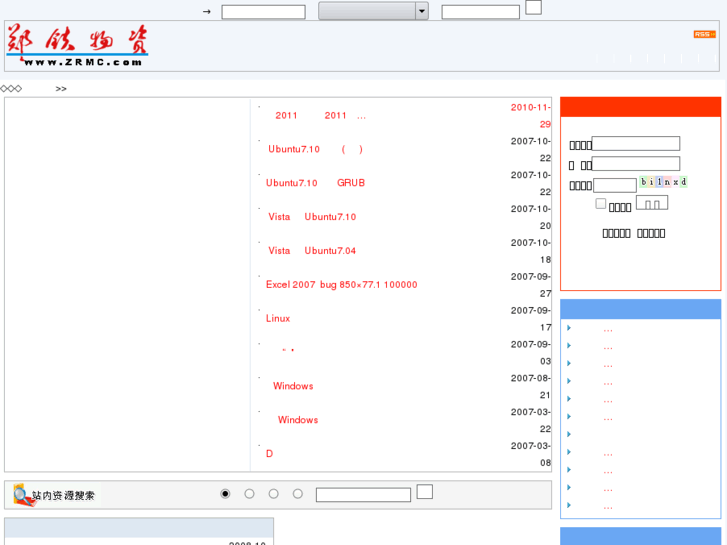
Task: Click the dropdown arrow of the top combo box
Action: point(422,11)
